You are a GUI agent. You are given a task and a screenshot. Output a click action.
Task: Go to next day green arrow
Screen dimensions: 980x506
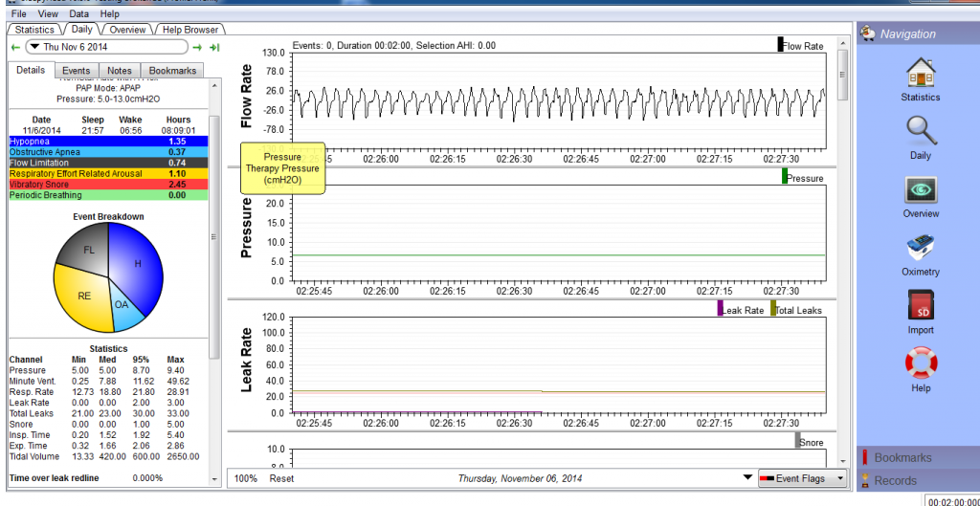click(x=197, y=47)
